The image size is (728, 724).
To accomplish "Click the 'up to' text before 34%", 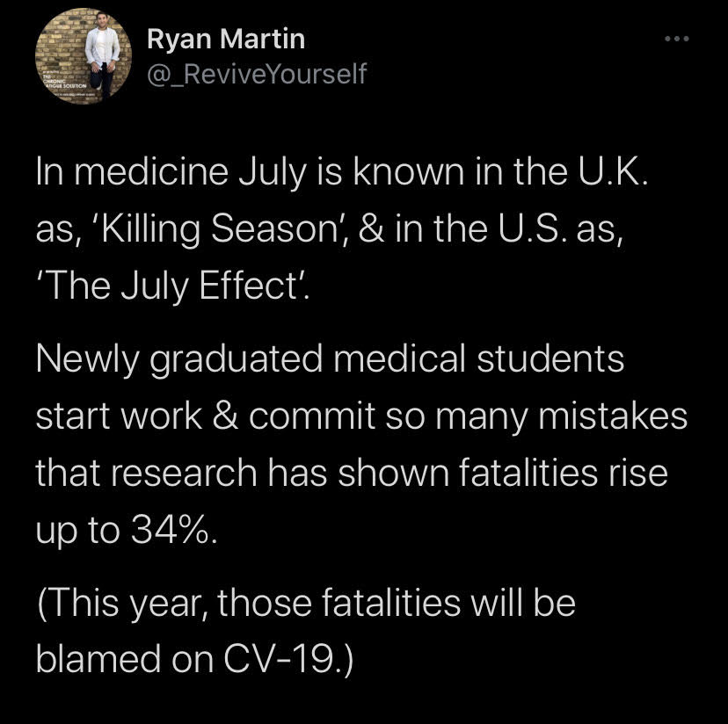I will (77, 532).
